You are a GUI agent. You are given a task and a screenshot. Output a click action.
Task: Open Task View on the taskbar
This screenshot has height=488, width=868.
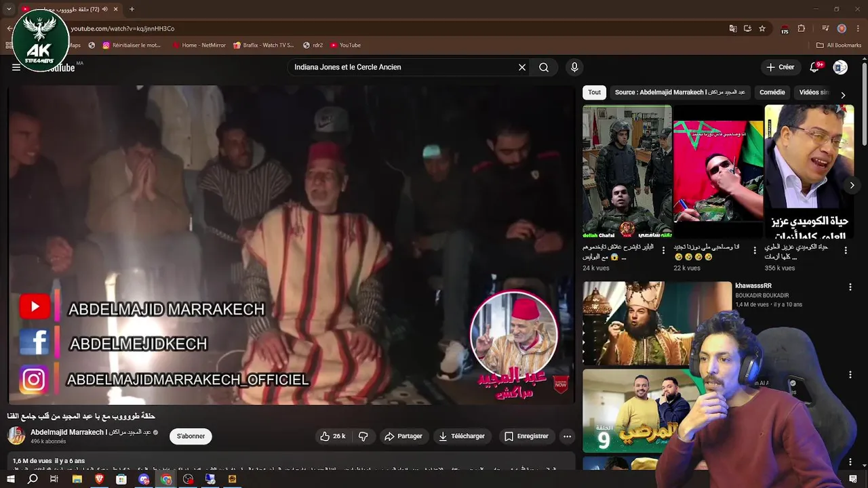point(54,479)
